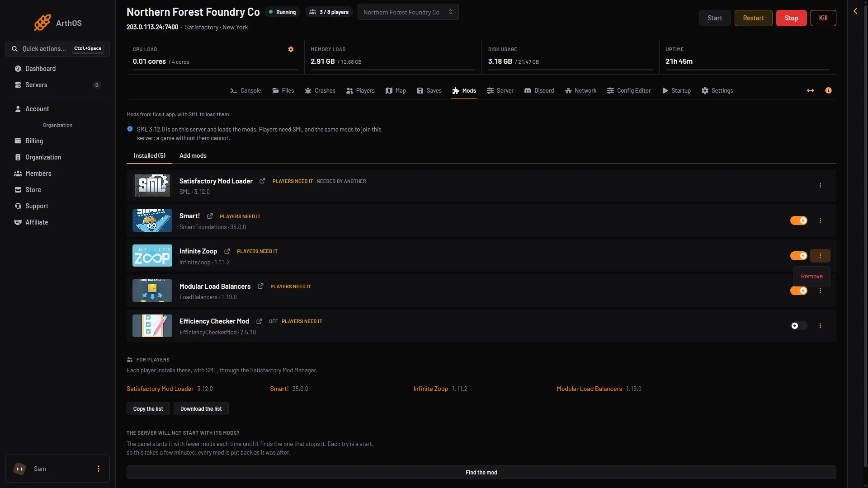Image resolution: width=868 pixels, height=488 pixels.
Task: Switch to the Console tab
Action: [245, 90]
